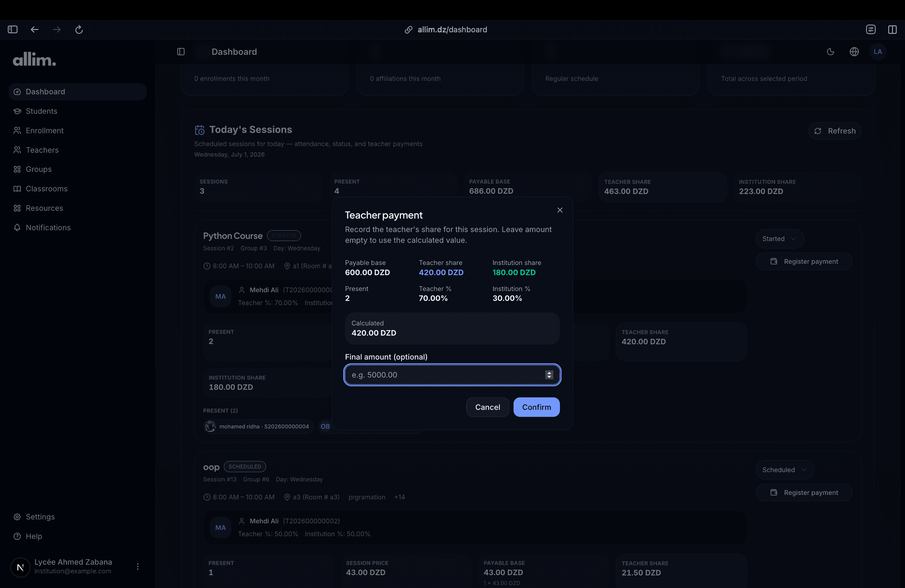
Task: Toggle dark mode moon icon
Action: (x=830, y=52)
